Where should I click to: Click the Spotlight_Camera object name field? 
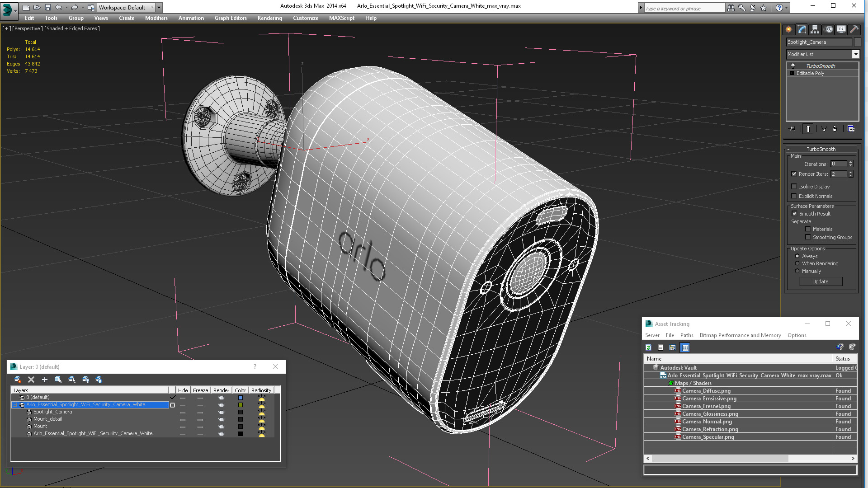pyautogui.click(x=819, y=42)
